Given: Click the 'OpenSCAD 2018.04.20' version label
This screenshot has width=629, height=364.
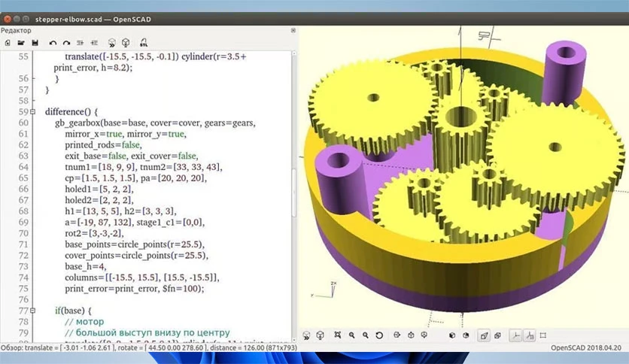Looking at the screenshot, I should pos(585,348).
